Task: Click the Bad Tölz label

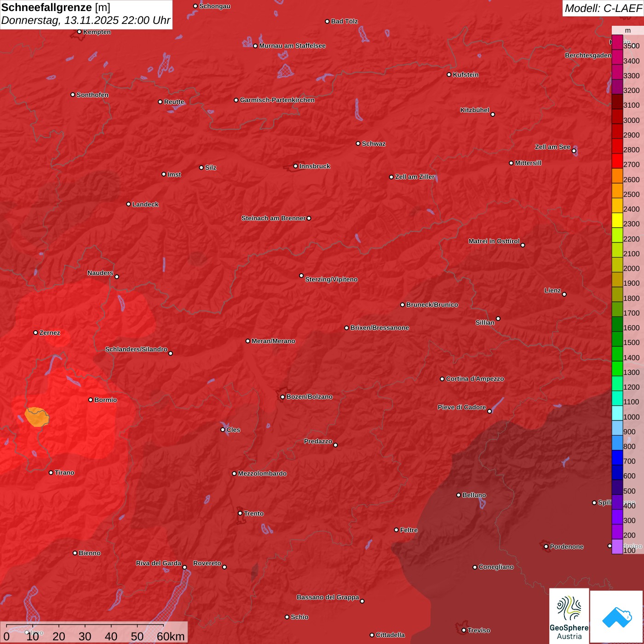Action: point(345,21)
